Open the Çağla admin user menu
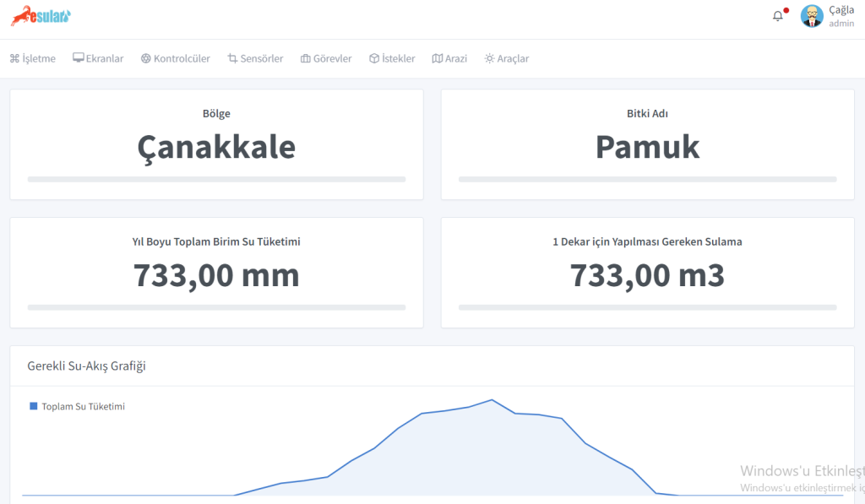Viewport: 865px width, 504px height. 841,16
